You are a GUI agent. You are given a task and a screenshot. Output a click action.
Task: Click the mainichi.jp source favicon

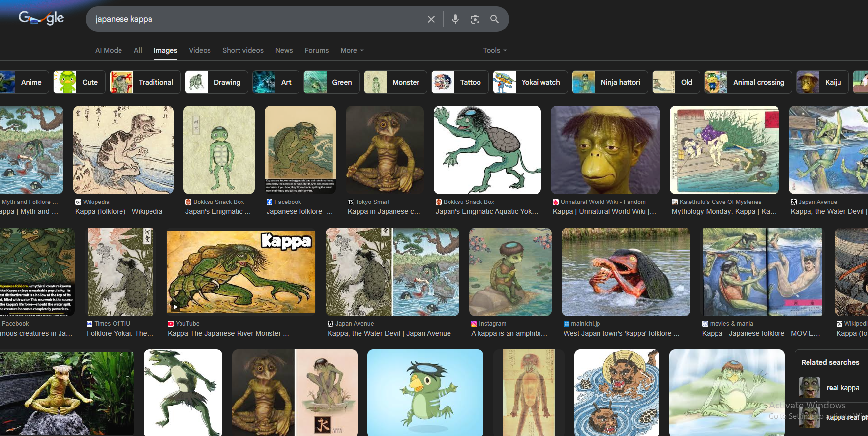click(x=566, y=324)
